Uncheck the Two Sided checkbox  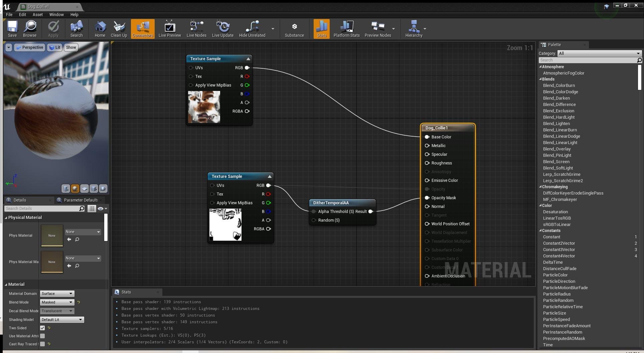point(42,328)
